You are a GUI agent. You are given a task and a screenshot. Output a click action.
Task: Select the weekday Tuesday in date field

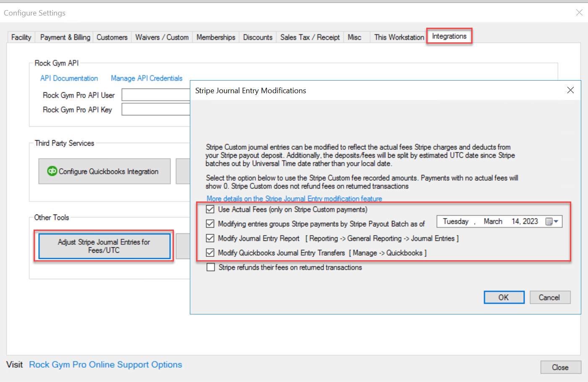pyautogui.click(x=456, y=221)
